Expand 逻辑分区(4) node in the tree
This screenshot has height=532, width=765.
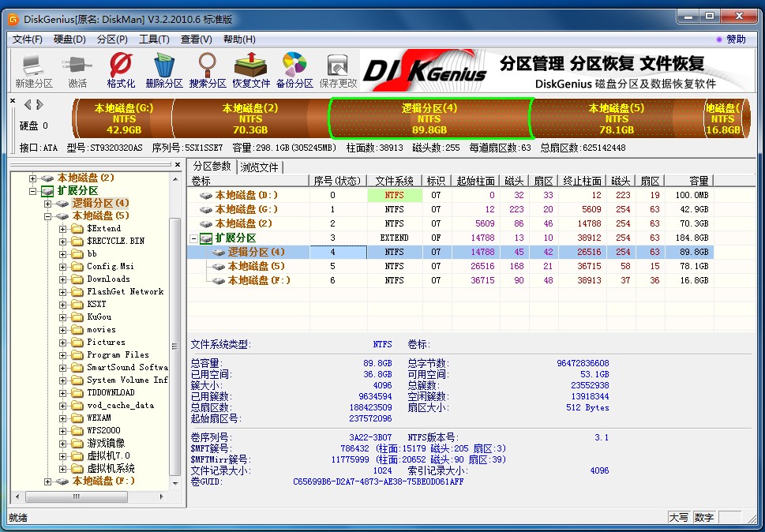point(47,204)
